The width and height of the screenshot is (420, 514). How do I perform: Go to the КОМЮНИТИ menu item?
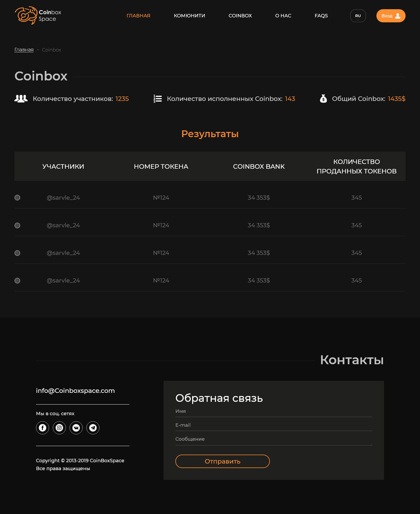189,16
